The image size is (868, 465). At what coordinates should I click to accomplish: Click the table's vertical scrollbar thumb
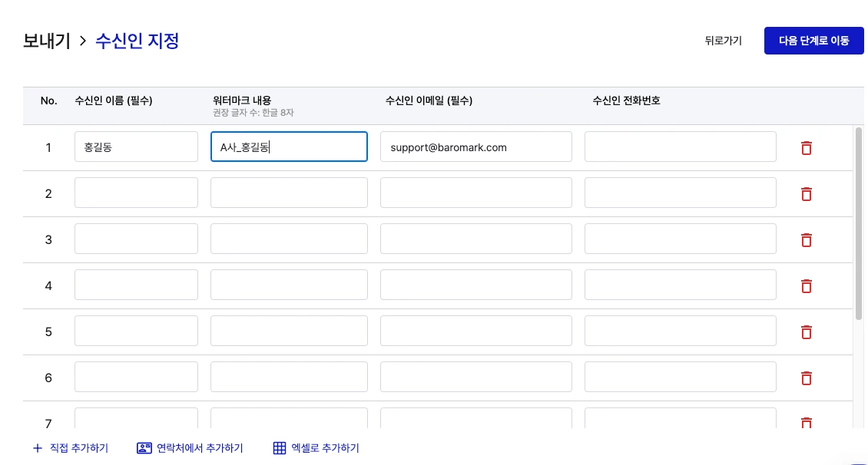(859, 223)
